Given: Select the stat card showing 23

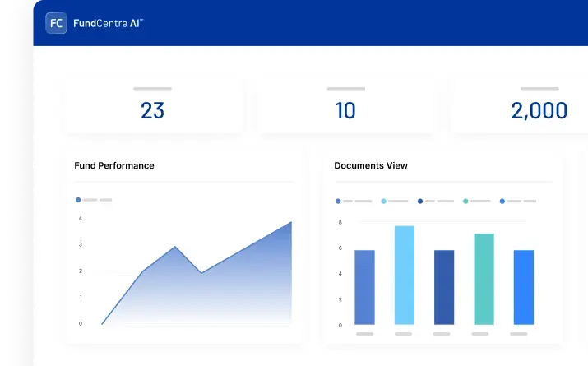Looking at the screenshot, I should pos(154,106).
